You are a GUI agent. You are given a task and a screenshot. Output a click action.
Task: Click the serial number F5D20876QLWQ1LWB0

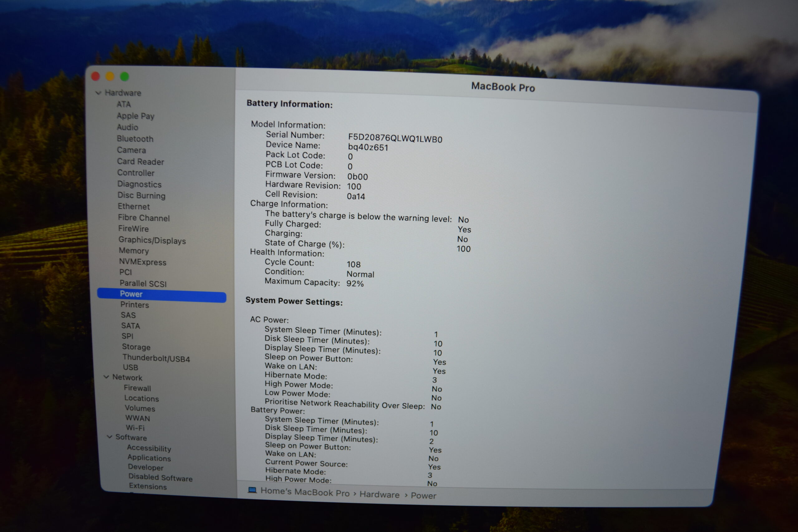[395, 138]
